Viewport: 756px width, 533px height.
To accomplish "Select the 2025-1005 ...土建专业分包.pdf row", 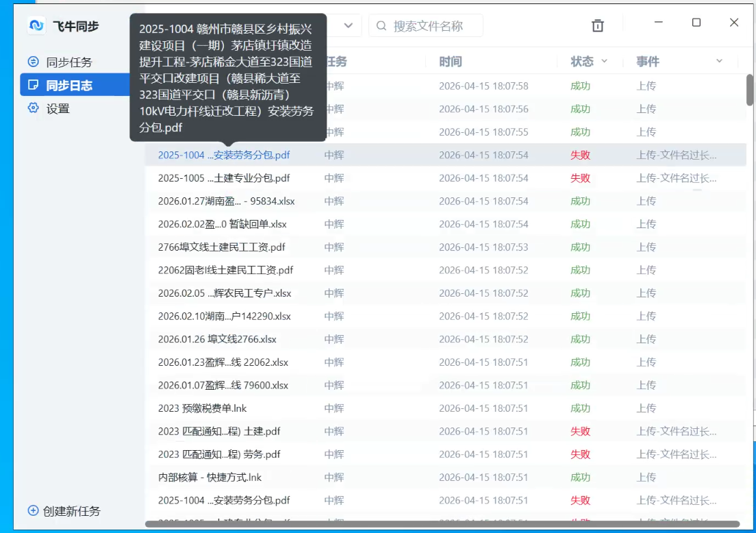I will 446,178.
